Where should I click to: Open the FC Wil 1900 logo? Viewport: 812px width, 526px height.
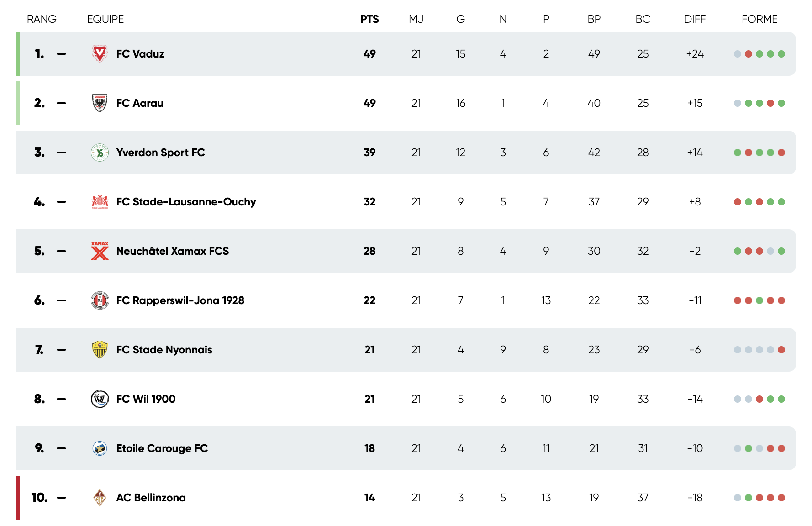[x=100, y=399]
